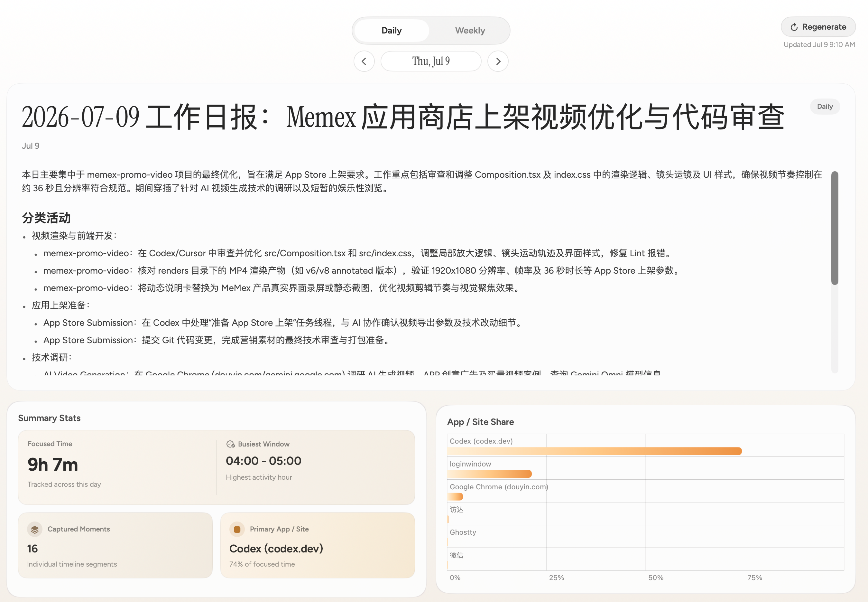Image resolution: width=868 pixels, height=602 pixels.
Task: Click the Updated Jul 9 9:10 AM text
Action: (819, 44)
